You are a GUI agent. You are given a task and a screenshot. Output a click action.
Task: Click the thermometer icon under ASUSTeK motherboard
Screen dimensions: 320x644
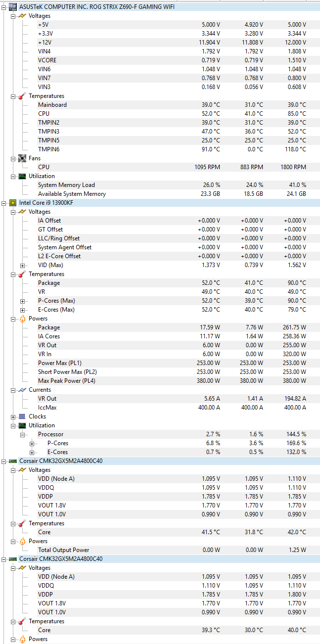click(x=22, y=96)
